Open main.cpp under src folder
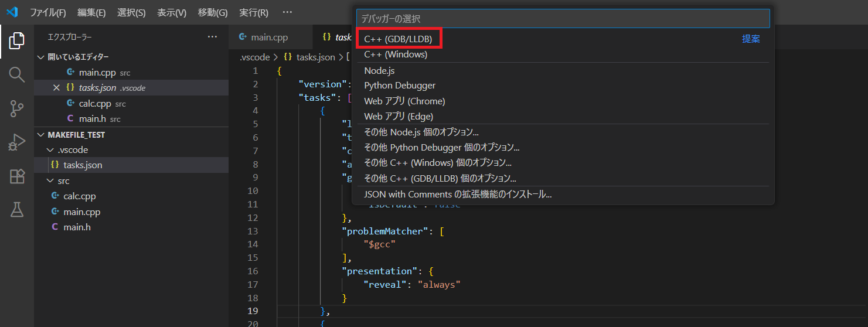 131,212
